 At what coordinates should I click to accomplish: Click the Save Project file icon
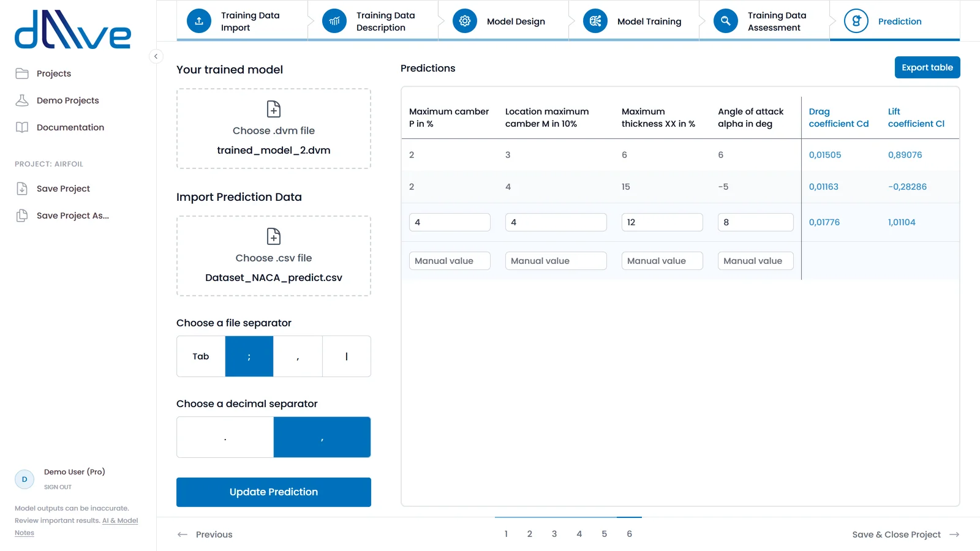[x=22, y=189]
